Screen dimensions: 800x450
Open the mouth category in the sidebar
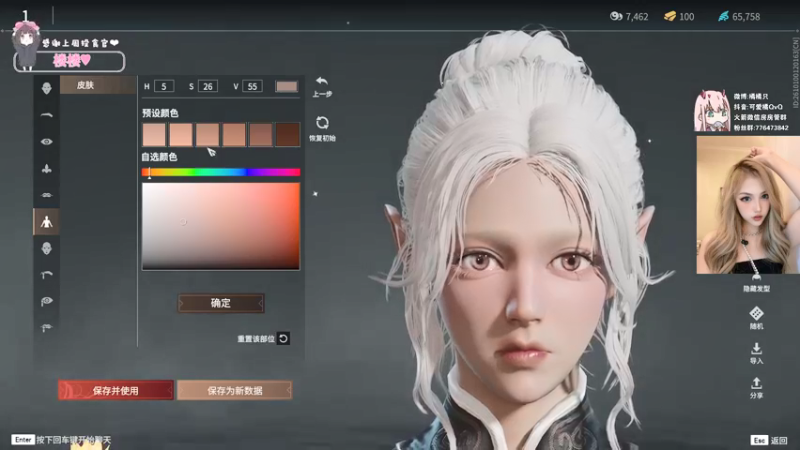[46, 195]
